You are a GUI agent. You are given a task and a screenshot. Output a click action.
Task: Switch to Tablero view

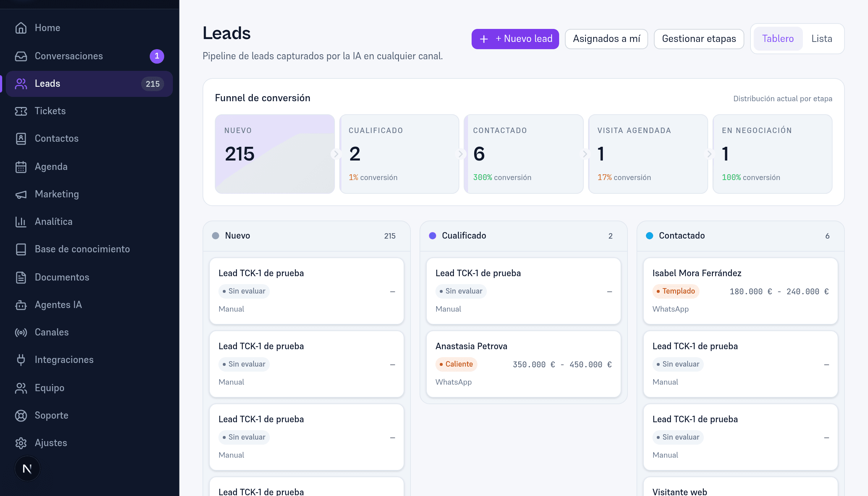click(x=778, y=39)
